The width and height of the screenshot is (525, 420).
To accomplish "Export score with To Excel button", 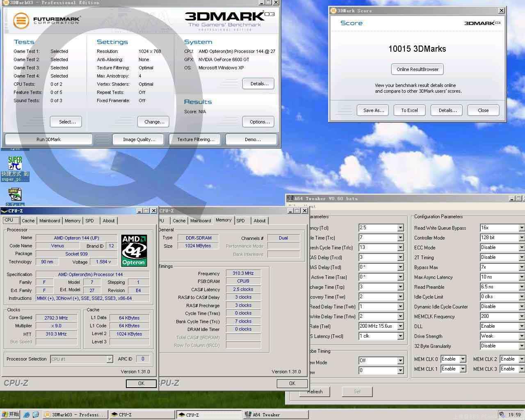I will pyautogui.click(x=410, y=110).
